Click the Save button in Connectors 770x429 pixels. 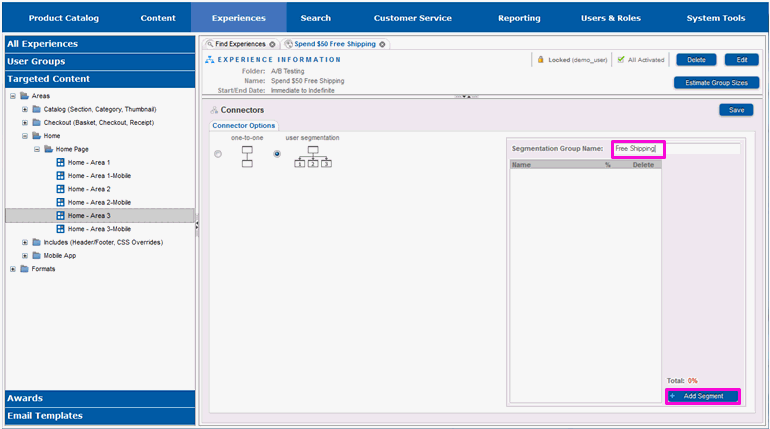pos(736,110)
